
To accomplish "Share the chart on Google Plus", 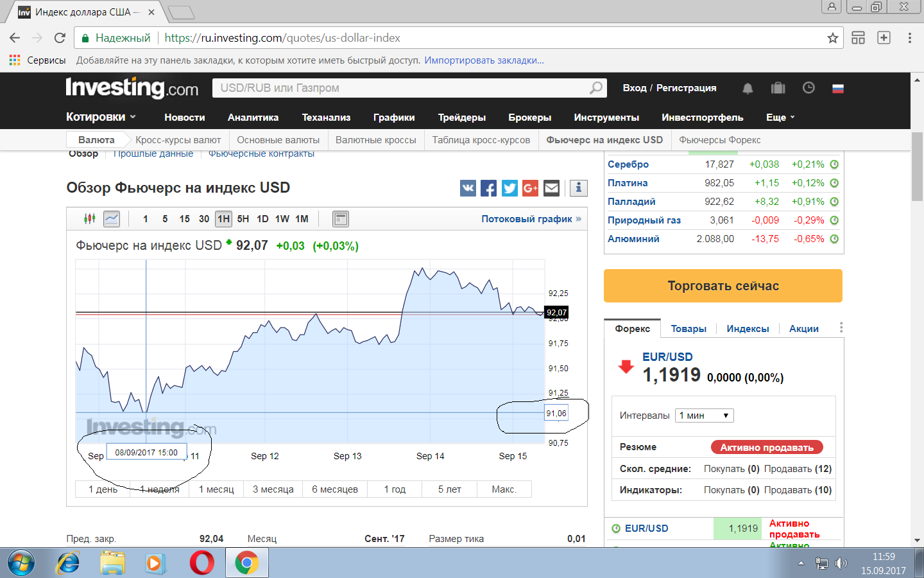I will 530,188.
